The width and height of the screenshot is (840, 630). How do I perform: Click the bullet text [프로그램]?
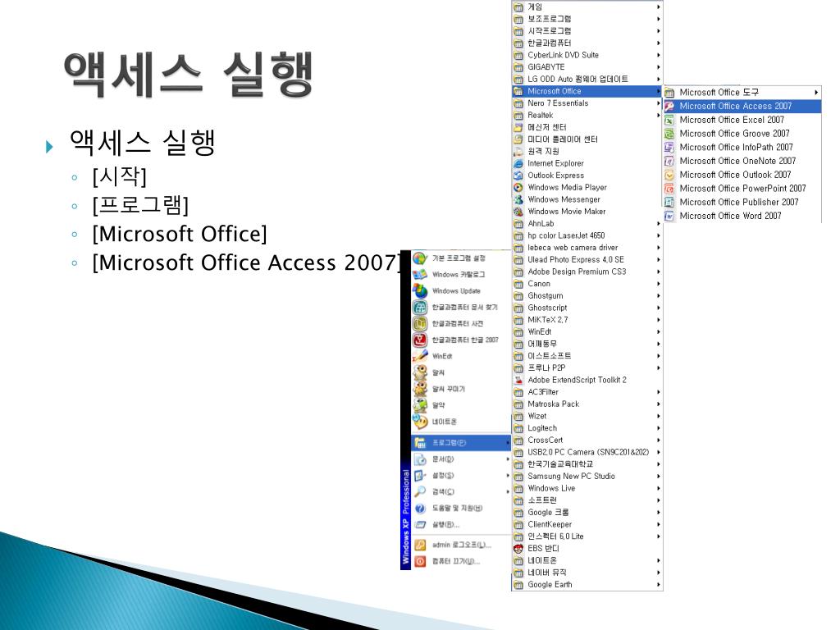point(140,204)
